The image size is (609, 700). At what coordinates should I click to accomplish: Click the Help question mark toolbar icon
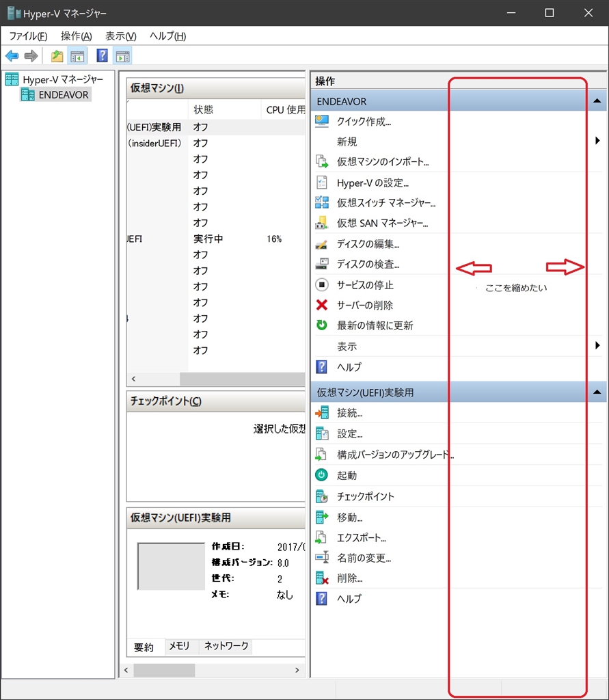[x=103, y=56]
